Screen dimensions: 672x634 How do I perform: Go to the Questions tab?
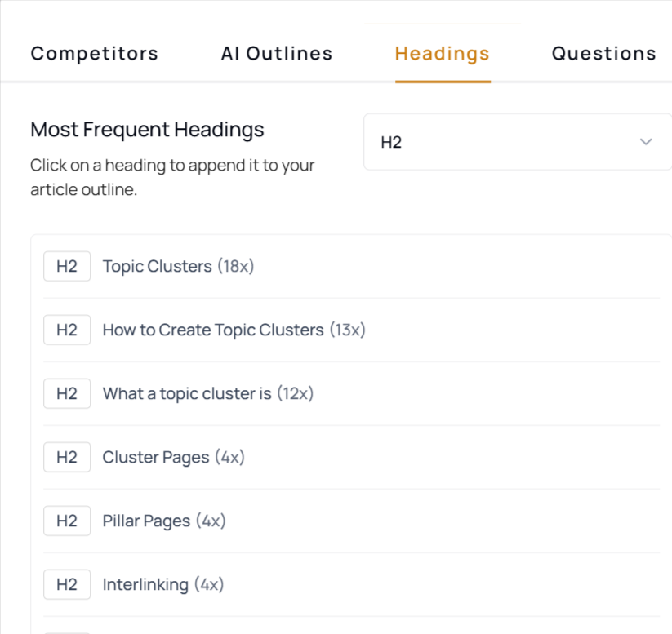coord(603,54)
